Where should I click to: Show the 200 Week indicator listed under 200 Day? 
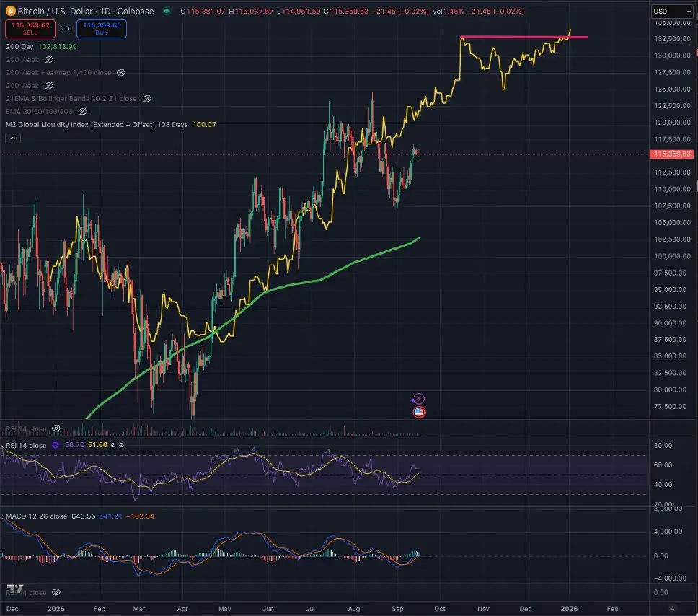(49, 60)
